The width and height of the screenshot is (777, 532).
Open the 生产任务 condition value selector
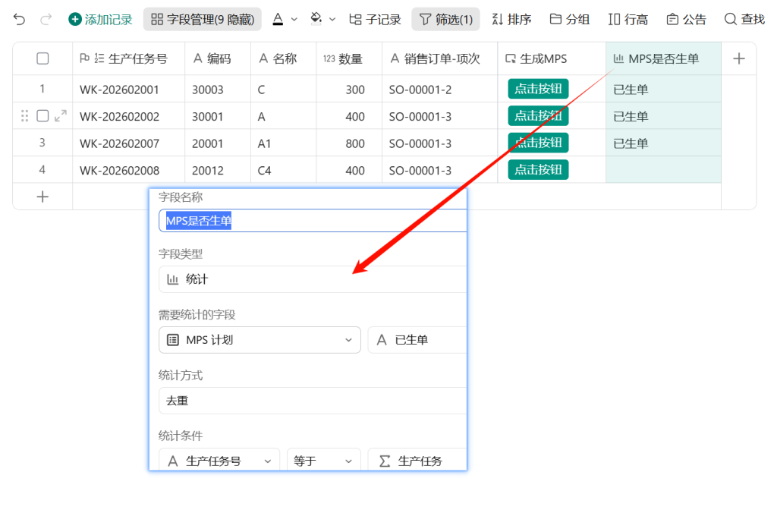(417, 461)
